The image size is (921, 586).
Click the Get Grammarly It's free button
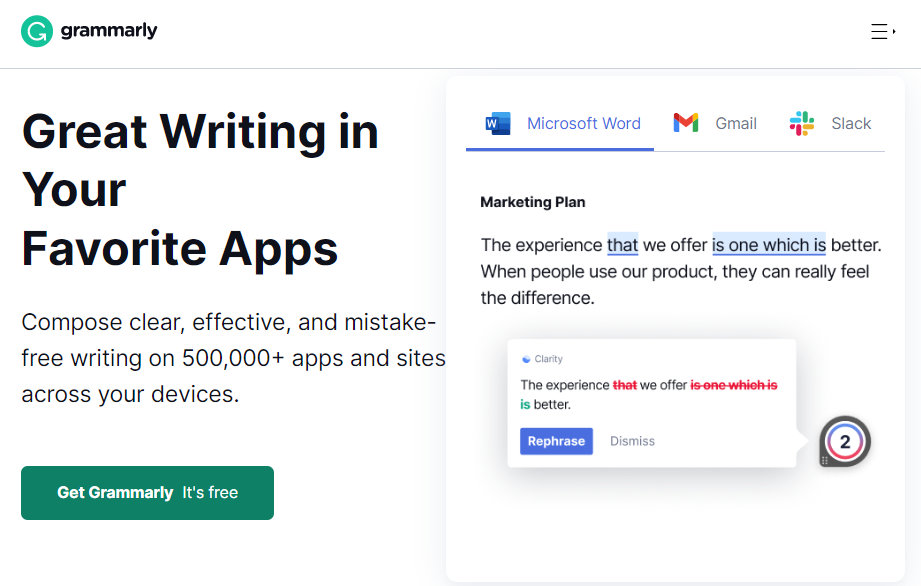click(147, 493)
